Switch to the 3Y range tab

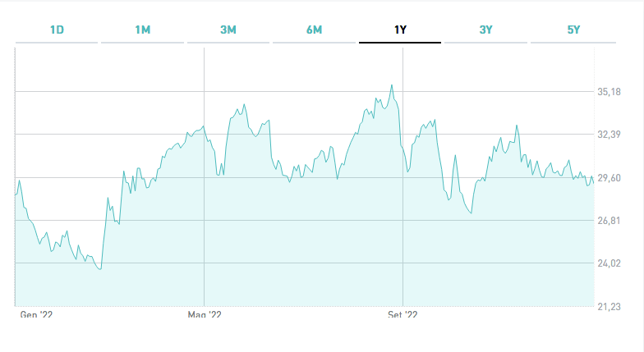click(x=485, y=30)
